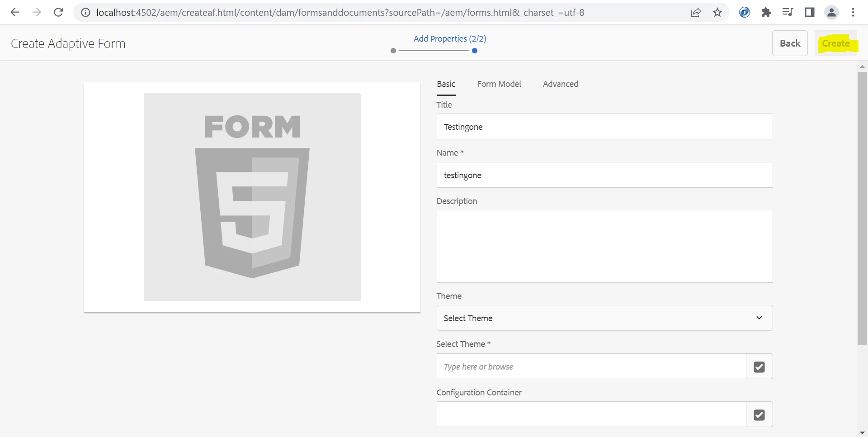Click the second wizard step dot

point(475,51)
